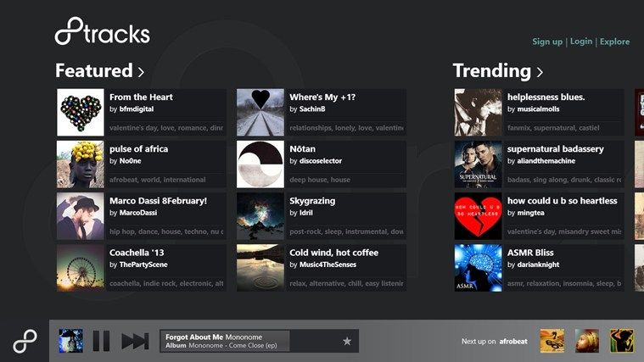Open the Trending heading

[x=492, y=70]
